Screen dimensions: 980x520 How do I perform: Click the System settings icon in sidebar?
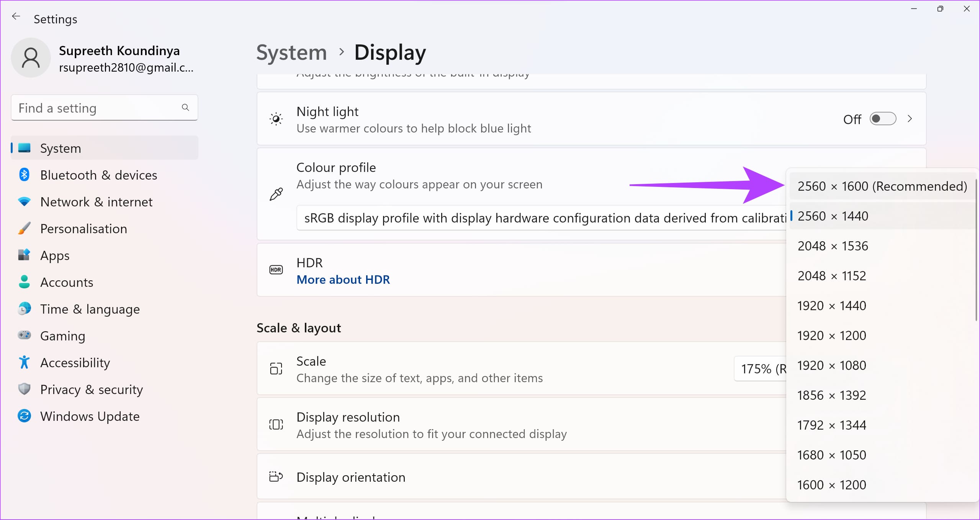[x=25, y=148]
